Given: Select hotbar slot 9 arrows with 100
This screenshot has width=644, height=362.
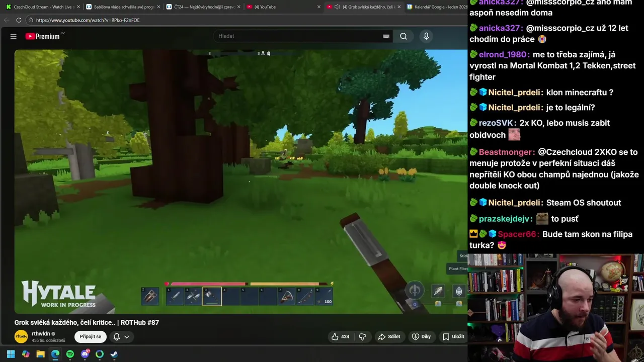Looking at the screenshot, I should [x=324, y=297].
